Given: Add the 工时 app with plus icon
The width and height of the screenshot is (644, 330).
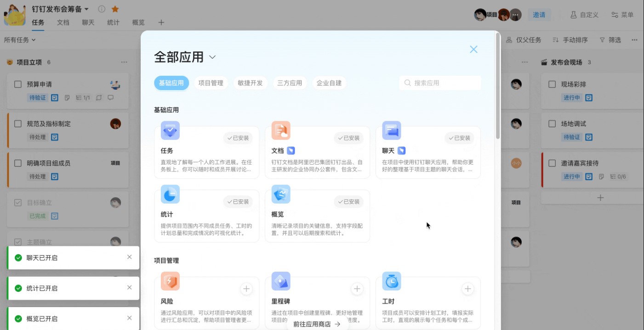Looking at the screenshot, I should [468, 289].
